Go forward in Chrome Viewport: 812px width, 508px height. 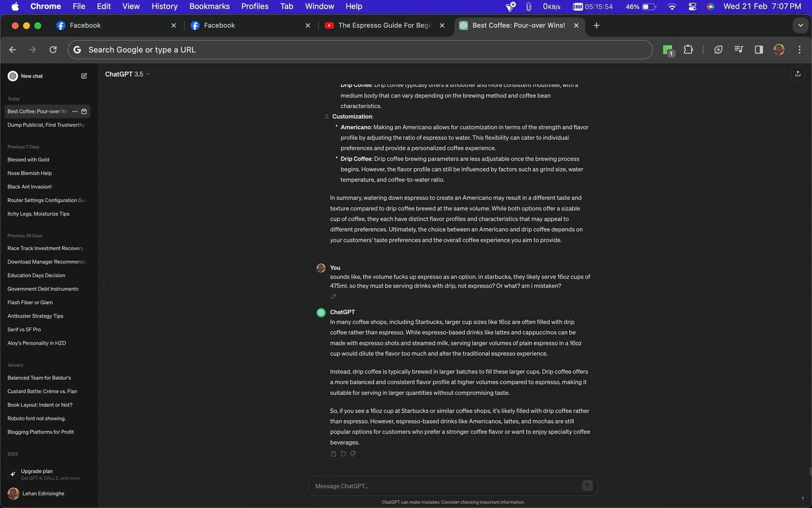[33, 50]
